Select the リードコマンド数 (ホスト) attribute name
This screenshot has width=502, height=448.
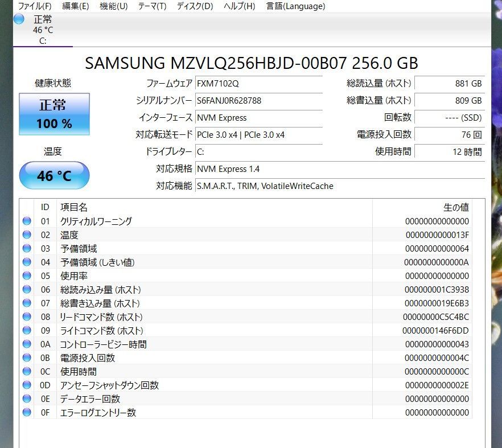(x=101, y=317)
